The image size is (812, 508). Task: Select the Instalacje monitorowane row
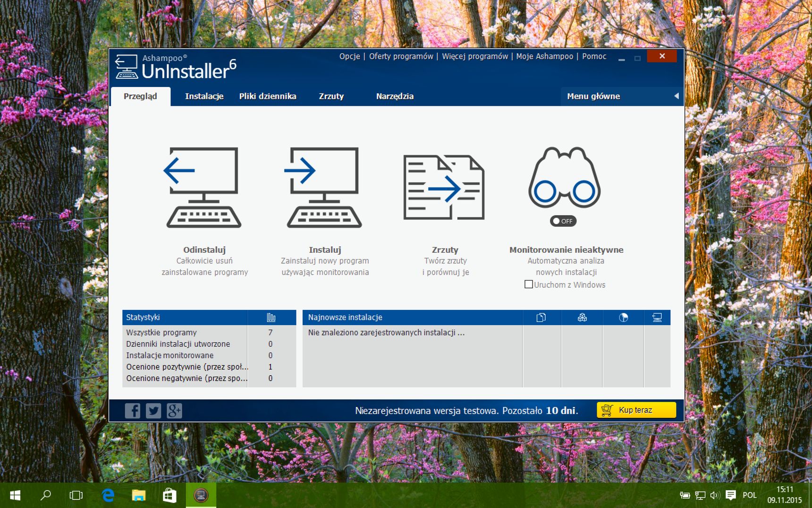coord(209,355)
